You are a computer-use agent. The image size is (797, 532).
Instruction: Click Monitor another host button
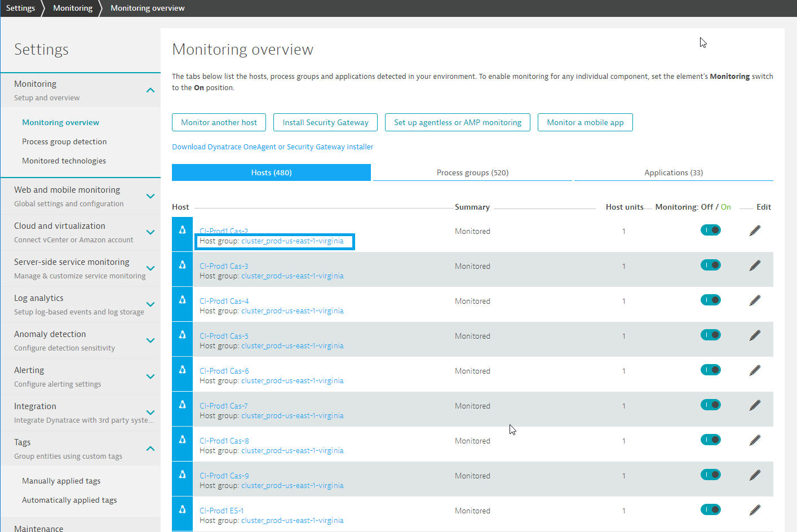(219, 122)
